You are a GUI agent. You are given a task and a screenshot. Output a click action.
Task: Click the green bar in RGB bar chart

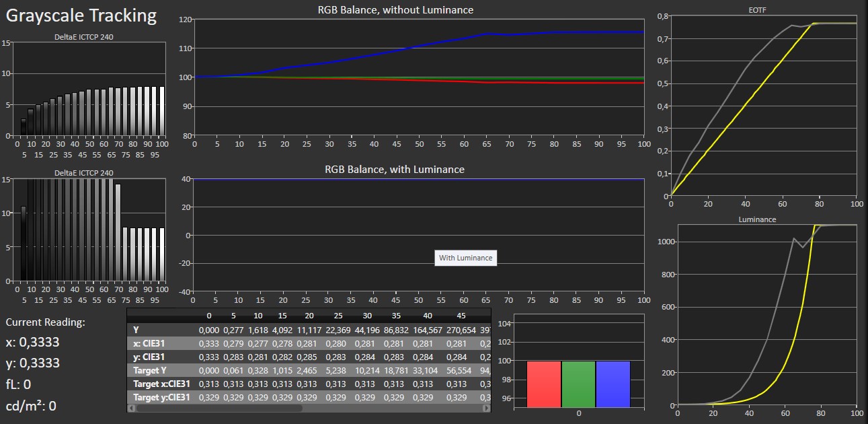click(578, 384)
